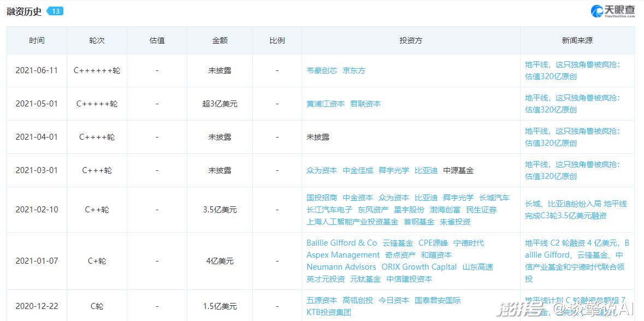Click 国投招商 investor link
Screen dimensions: 644x321
[322, 198]
